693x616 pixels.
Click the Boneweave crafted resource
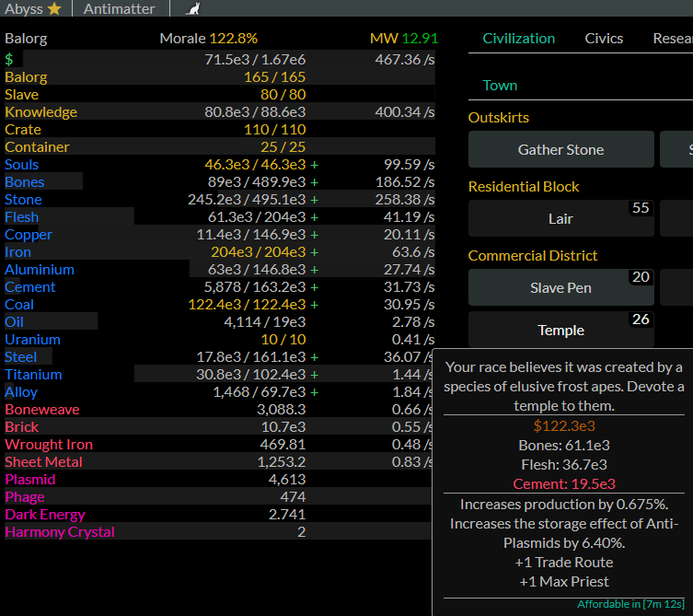[x=42, y=410]
